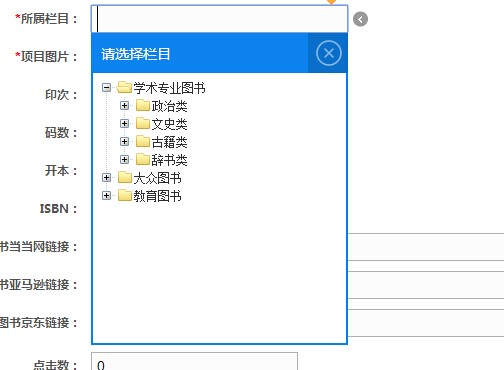Click the 政治类 folder icon
The image size is (504, 370).
[143, 105]
